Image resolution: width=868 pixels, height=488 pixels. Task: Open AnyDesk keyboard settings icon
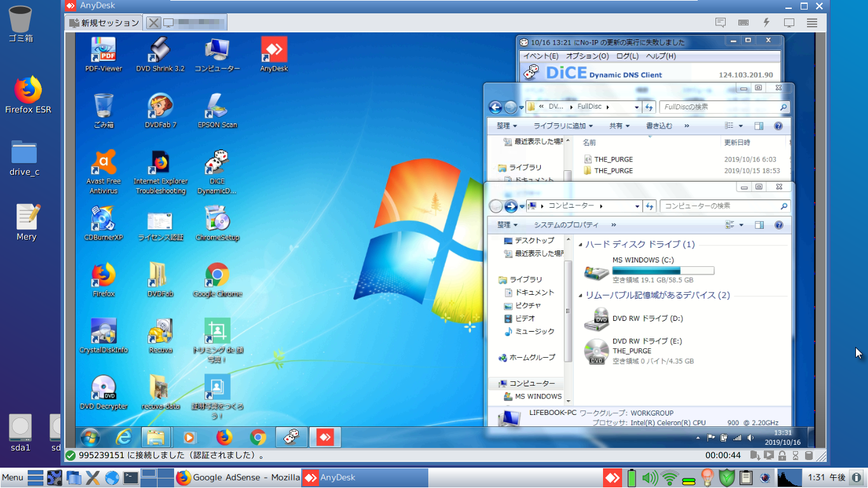point(743,22)
